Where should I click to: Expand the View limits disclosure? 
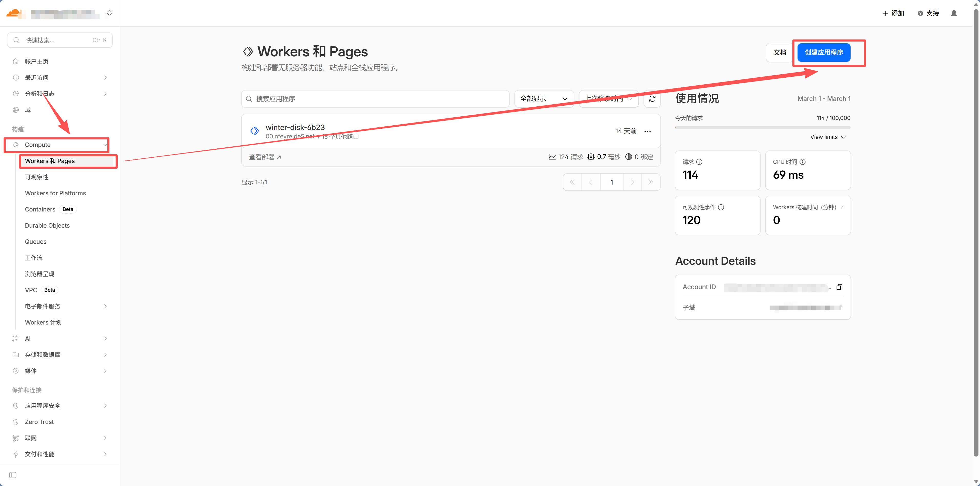tap(828, 137)
